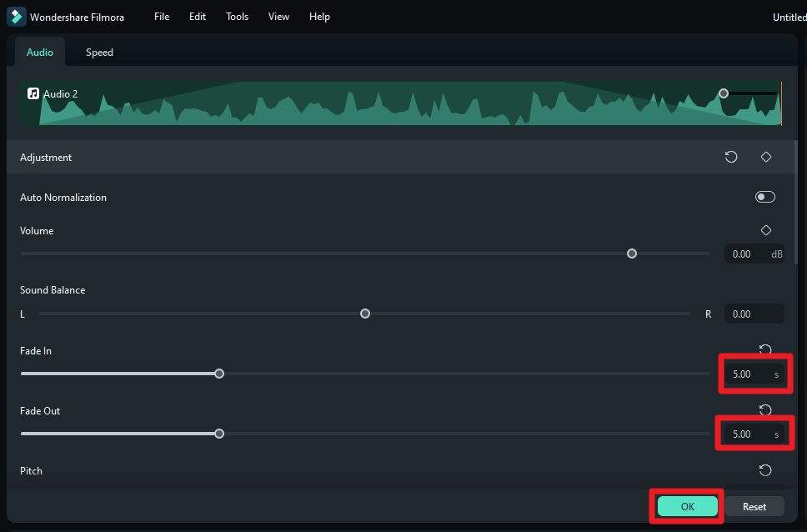Click the Adjustment section header label
Image resolution: width=807 pixels, height=532 pixels.
click(46, 157)
